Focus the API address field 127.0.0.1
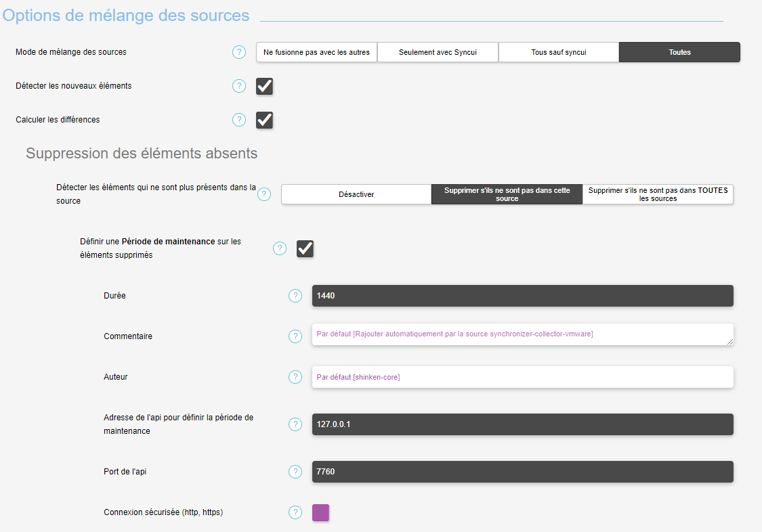Viewport: 762px width, 532px height. [x=522, y=424]
